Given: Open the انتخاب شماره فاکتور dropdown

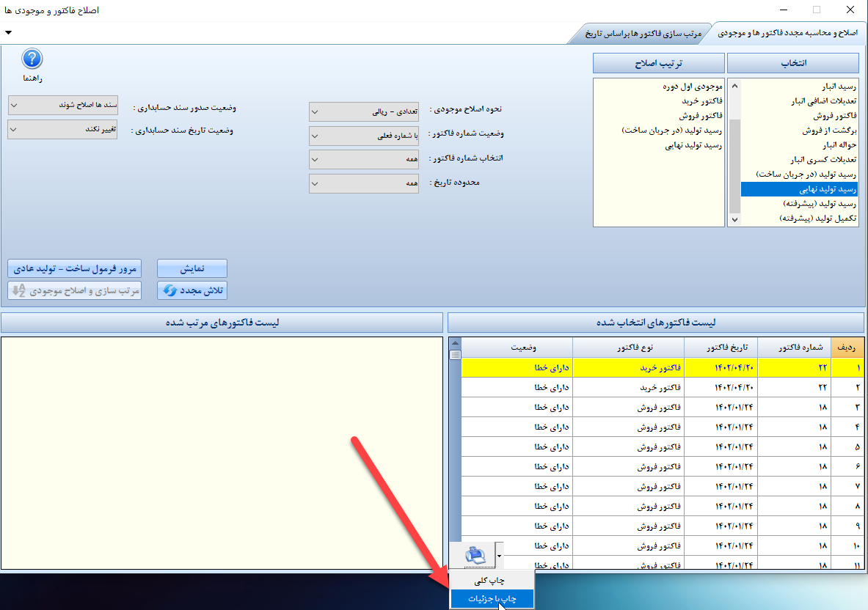Looking at the screenshot, I should [x=364, y=159].
